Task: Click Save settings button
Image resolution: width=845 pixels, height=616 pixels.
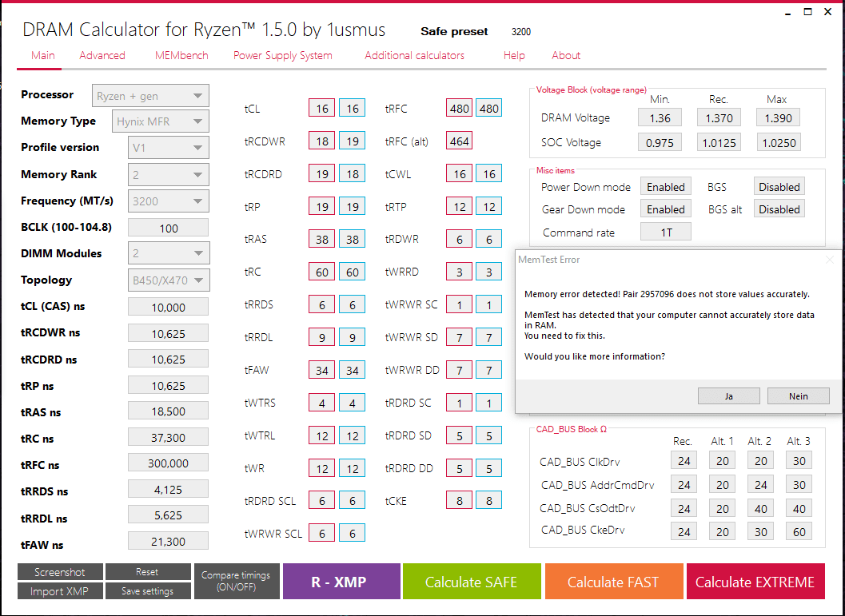Action: [x=148, y=590]
